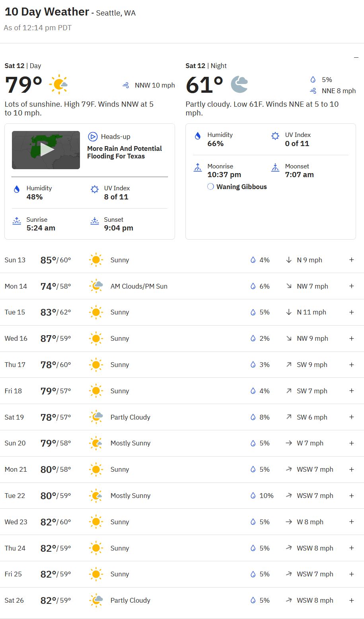Click Mon 14 northwest wind arrow

point(289,286)
